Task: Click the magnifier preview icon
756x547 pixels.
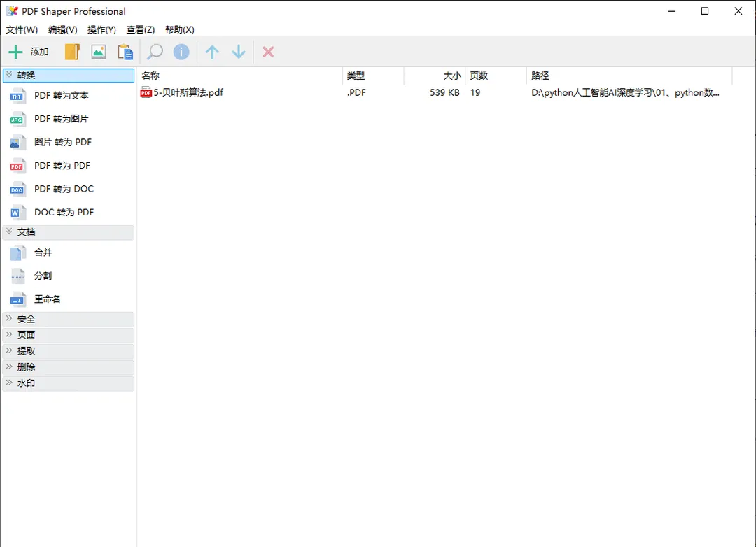Action: point(155,52)
